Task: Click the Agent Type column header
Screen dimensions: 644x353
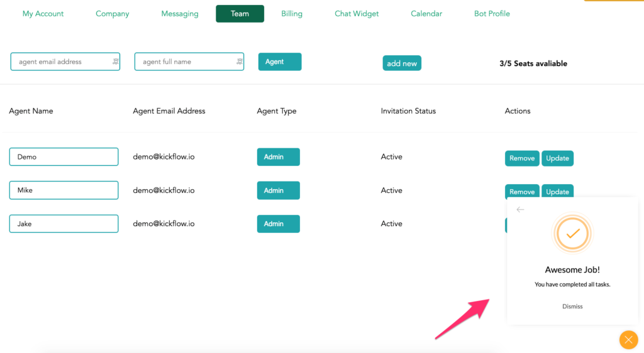Action: pyautogui.click(x=277, y=111)
